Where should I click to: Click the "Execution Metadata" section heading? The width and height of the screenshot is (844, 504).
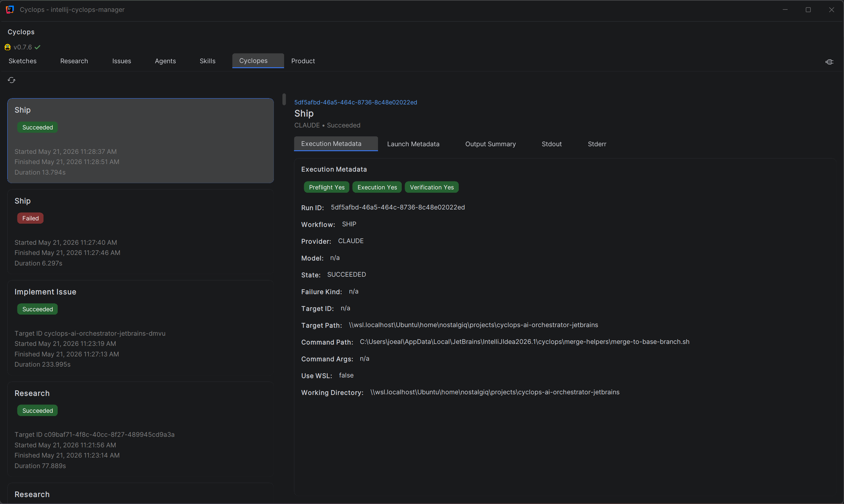click(334, 169)
